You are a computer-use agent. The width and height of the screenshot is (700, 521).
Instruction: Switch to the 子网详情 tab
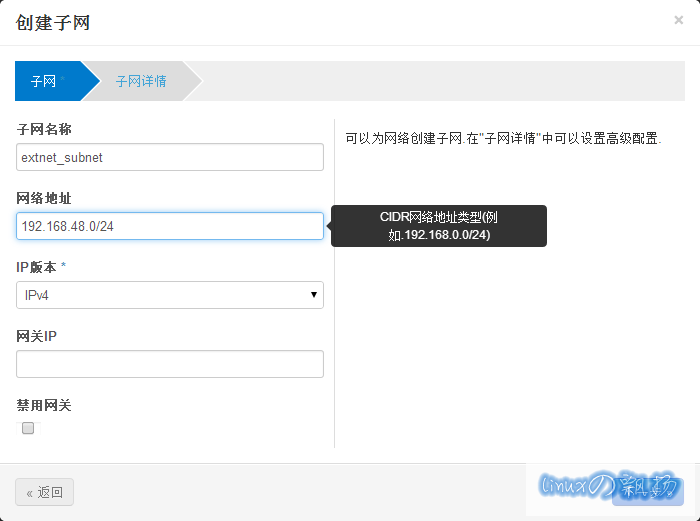(x=141, y=81)
